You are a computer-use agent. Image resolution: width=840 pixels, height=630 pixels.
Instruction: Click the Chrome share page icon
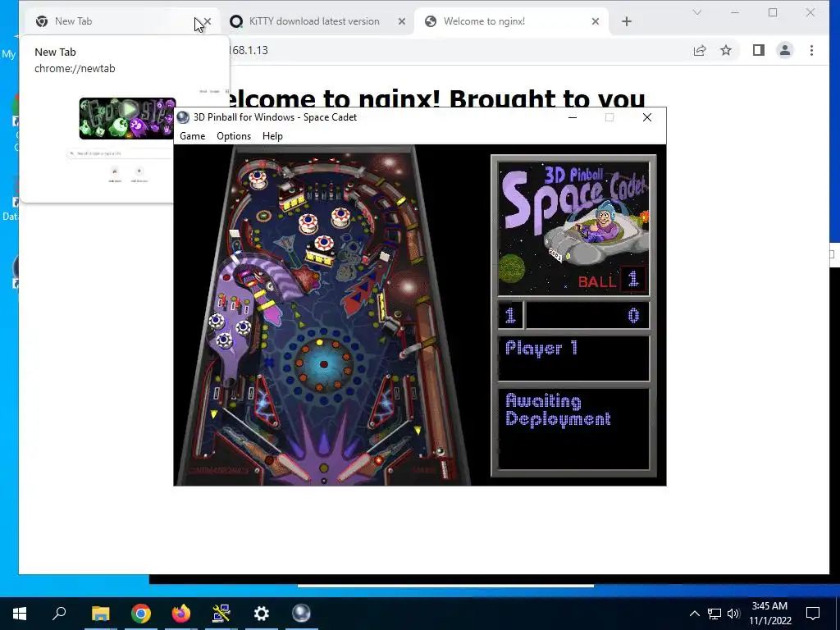tap(700, 50)
